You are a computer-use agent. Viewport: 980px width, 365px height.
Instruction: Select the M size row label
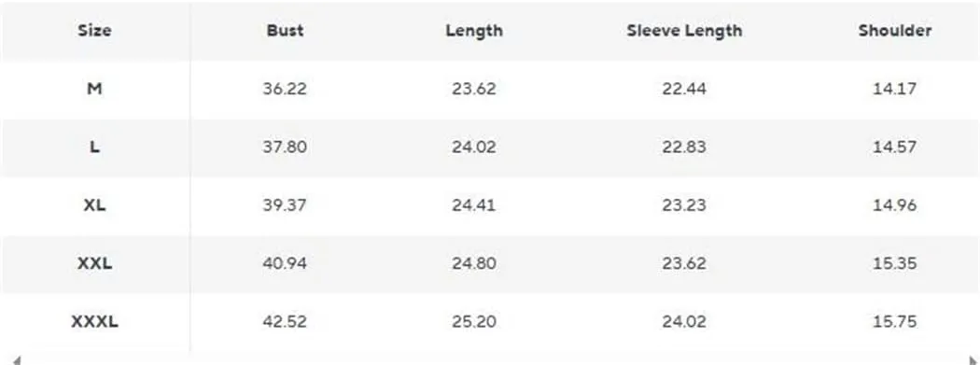click(x=94, y=89)
